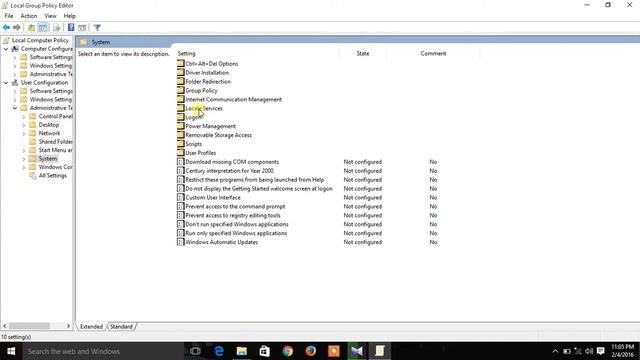
Task: Open the taskbar clock and date
Action: tap(622, 351)
